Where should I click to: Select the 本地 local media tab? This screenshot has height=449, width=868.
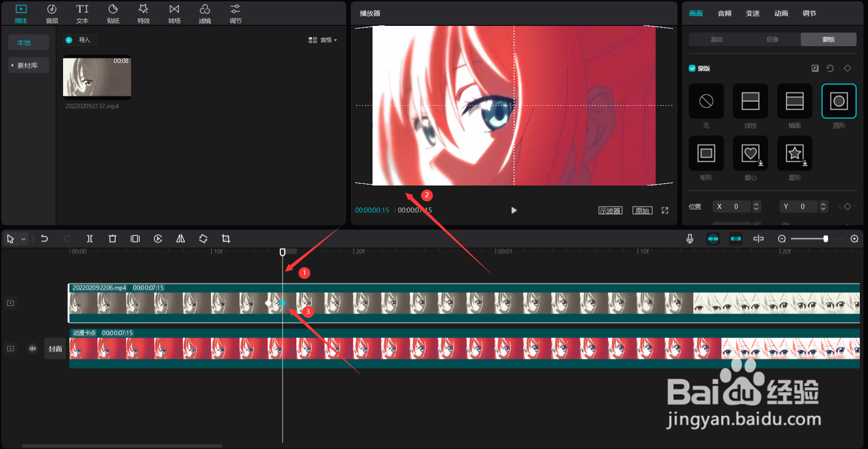click(28, 42)
